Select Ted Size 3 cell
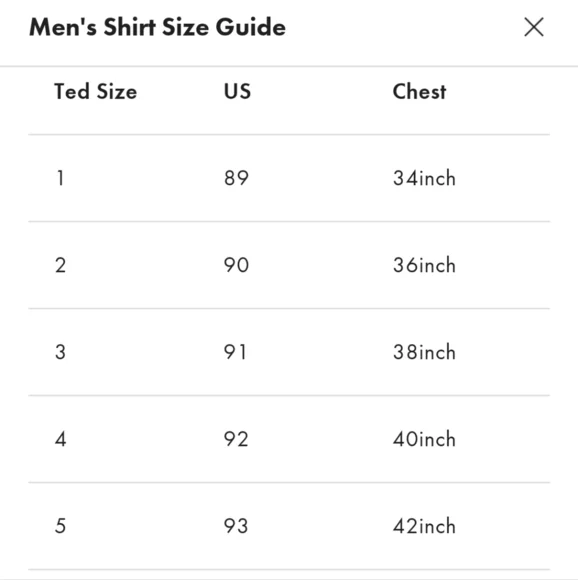578x580 pixels. click(x=61, y=352)
